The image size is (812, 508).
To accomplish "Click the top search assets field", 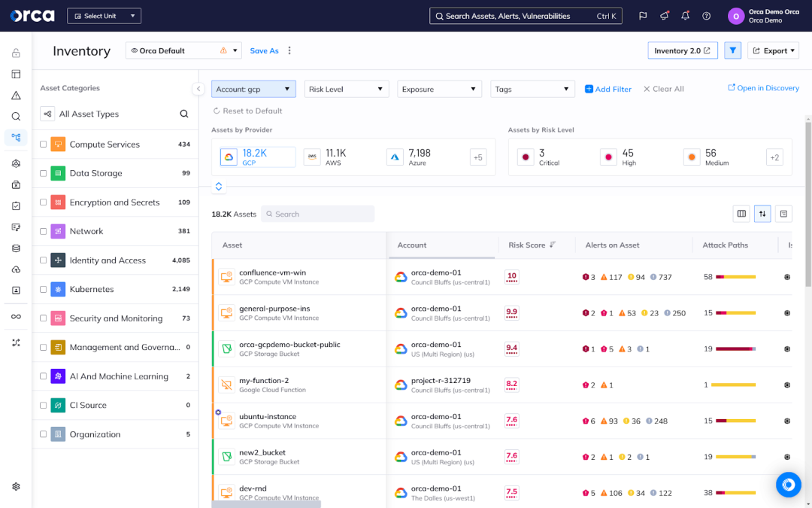I will click(526, 16).
